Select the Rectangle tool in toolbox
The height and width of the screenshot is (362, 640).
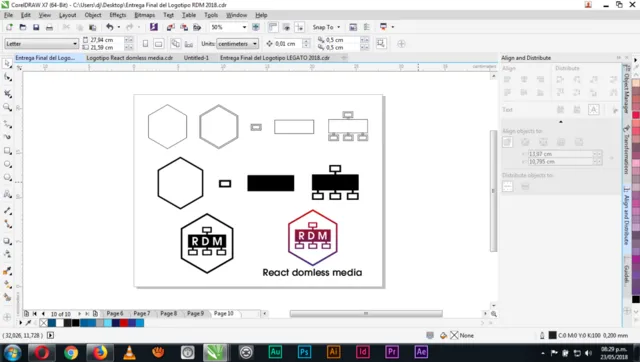pyautogui.click(x=7, y=151)
